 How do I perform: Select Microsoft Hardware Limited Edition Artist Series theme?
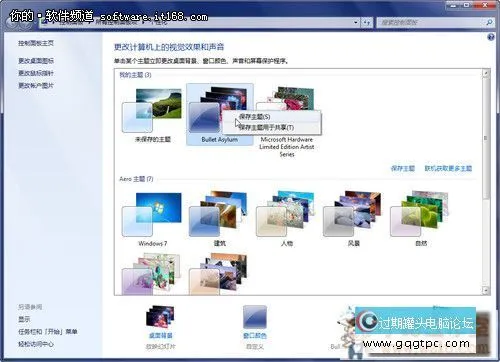pos(286,121)
